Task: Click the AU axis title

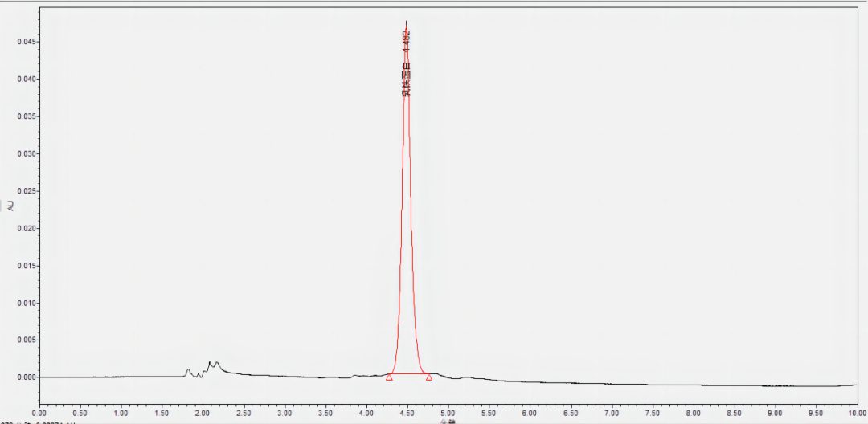Action: (x=10, y=205)
